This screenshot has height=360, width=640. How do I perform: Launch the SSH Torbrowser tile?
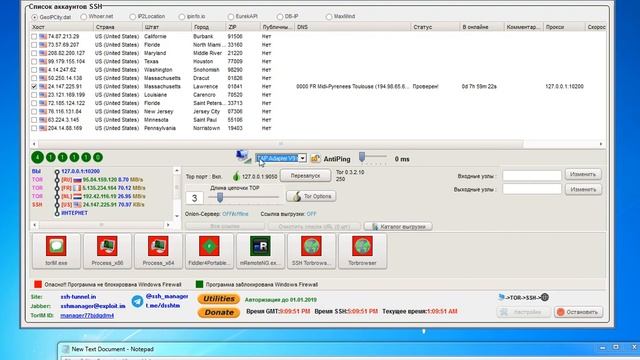(x=311, y=251)
